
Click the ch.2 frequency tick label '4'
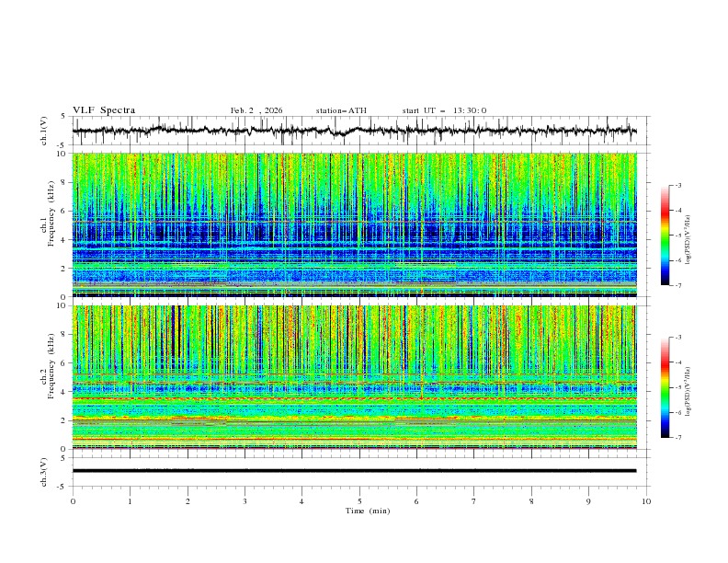(64, 392)
